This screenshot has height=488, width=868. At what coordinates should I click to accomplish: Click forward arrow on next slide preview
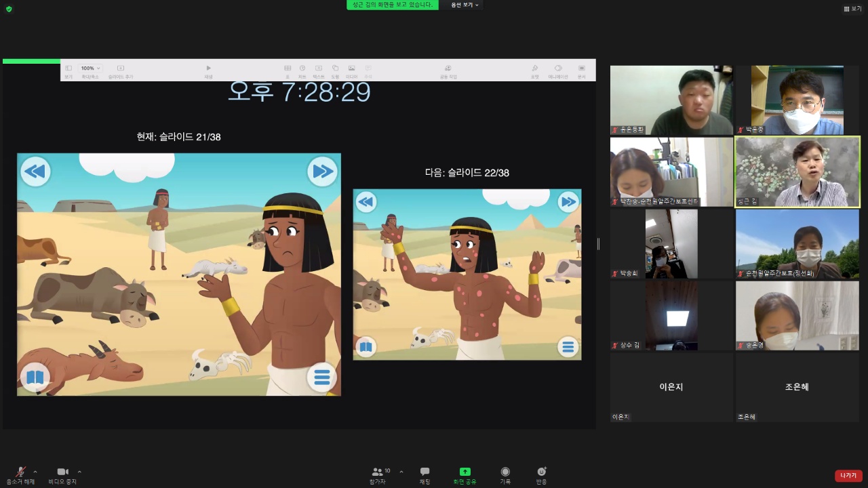568,201
